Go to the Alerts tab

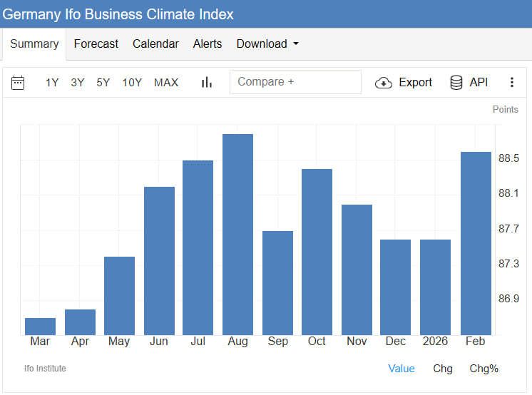click(x=208, y=44)
